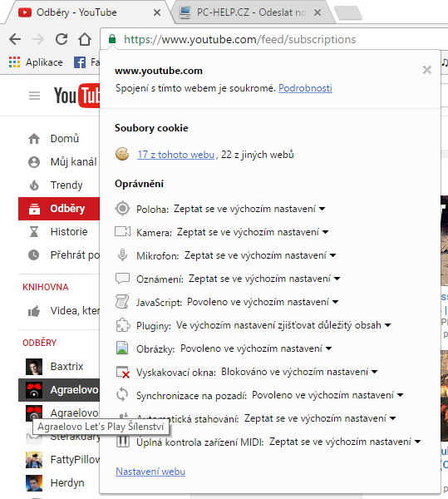448x499 pixels.
Task: Open the Facebook bookmark icon
Action: pyautogui.click(x=80, y=62)
